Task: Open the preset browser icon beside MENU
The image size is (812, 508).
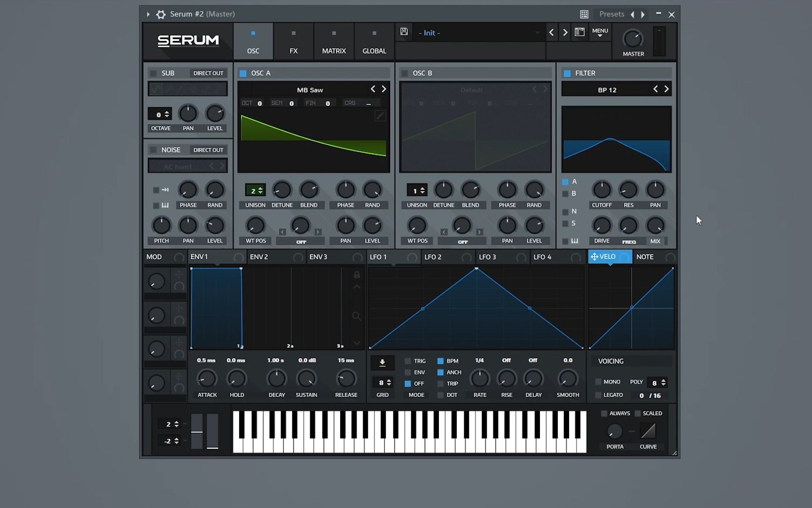Action: coord(580,32)
